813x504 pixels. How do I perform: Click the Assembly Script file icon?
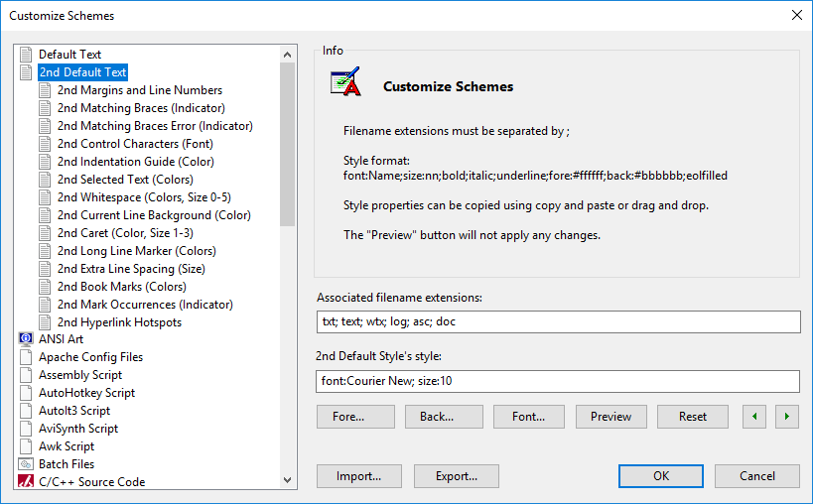[26, 375]
